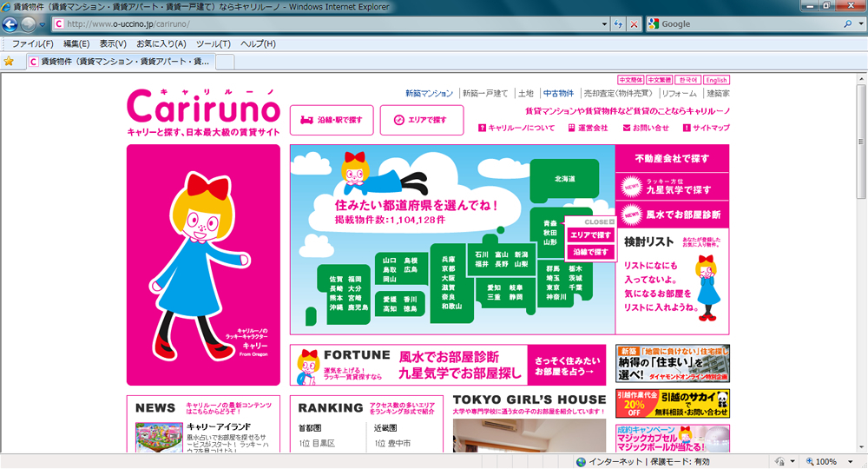
Task: Expand the address bar history dropdown
Action: point(604,23)
